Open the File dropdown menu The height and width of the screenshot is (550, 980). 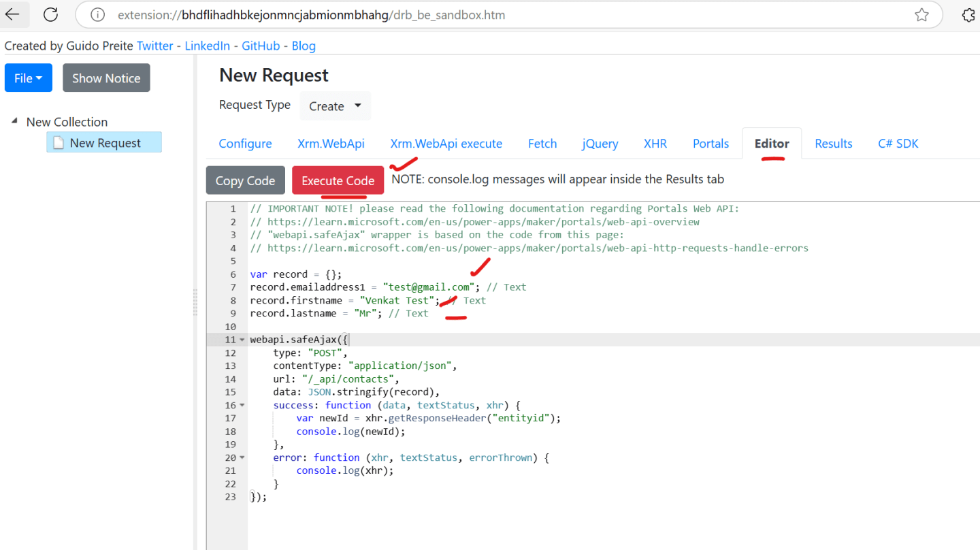tap(28, 78)
